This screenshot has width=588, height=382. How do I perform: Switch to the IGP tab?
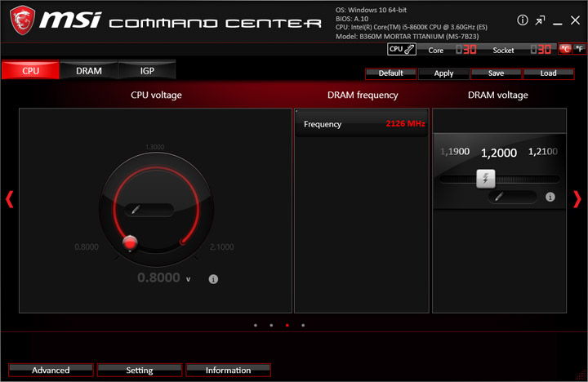[147, 70]
